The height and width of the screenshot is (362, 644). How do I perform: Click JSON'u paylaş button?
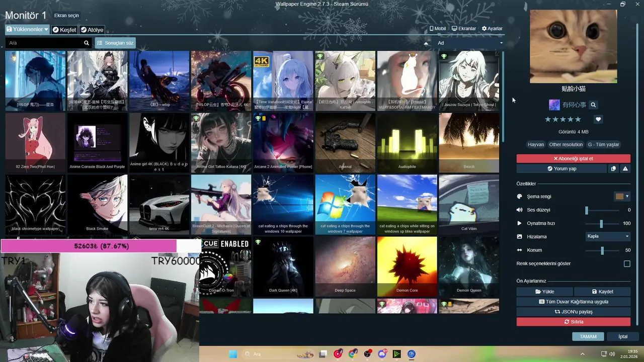tap(573, 312)
